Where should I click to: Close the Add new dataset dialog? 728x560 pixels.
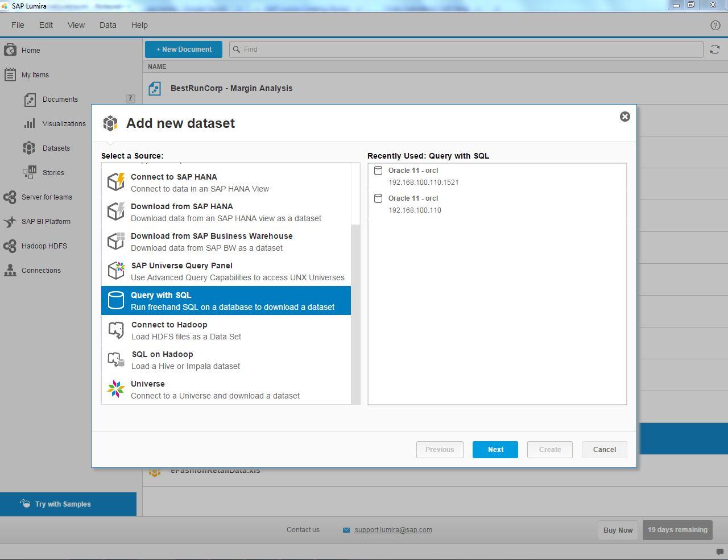624,117
